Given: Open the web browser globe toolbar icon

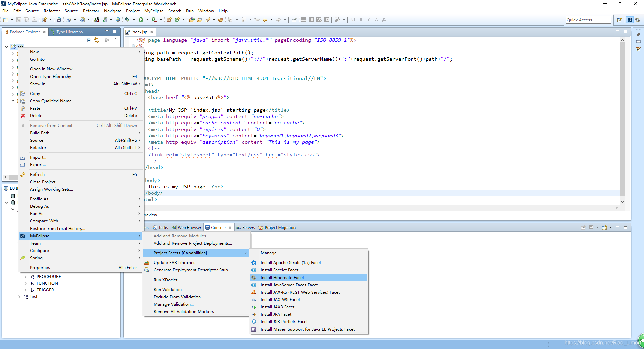Looking at the screenshot, I should click(x=118, y=20).
